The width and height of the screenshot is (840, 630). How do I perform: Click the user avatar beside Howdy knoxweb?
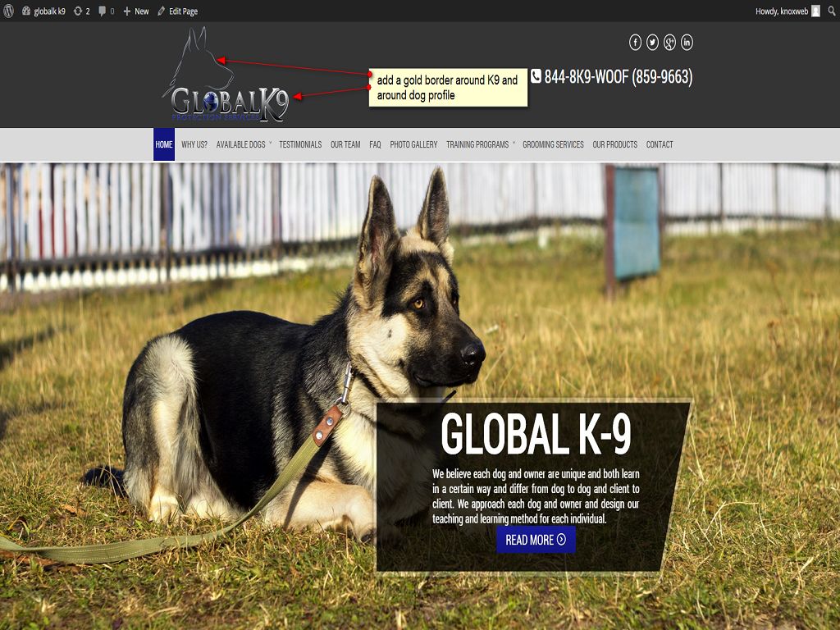coord(815,11)
